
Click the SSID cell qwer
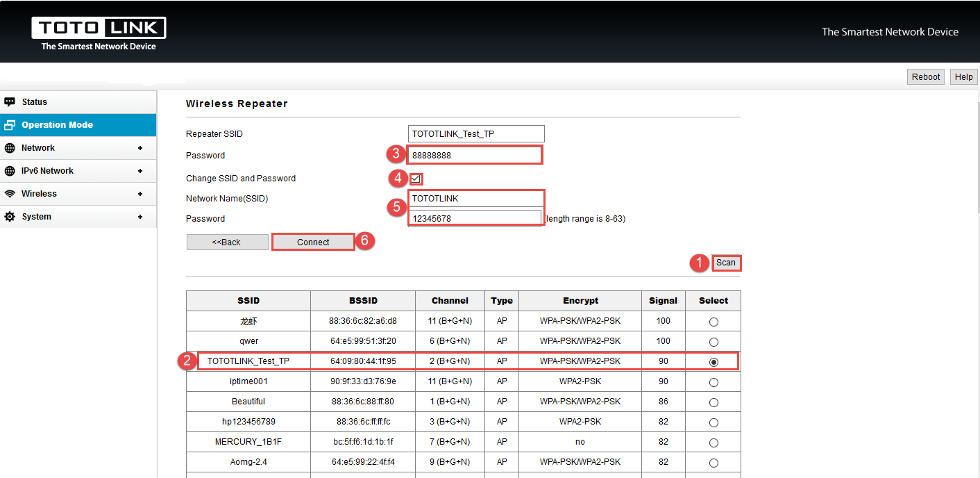pos(248,341)
